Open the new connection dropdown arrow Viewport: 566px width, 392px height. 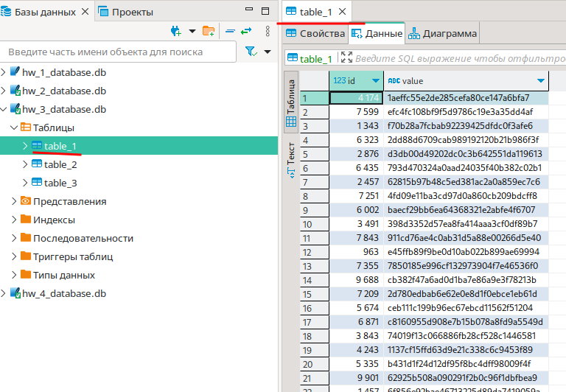pos(192,32)
